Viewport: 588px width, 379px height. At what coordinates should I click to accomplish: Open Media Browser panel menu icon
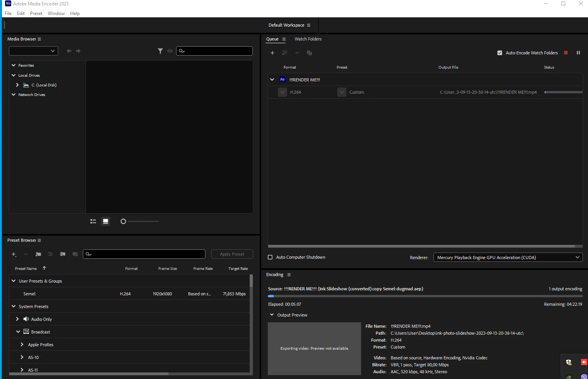click(x=39, y=39)
